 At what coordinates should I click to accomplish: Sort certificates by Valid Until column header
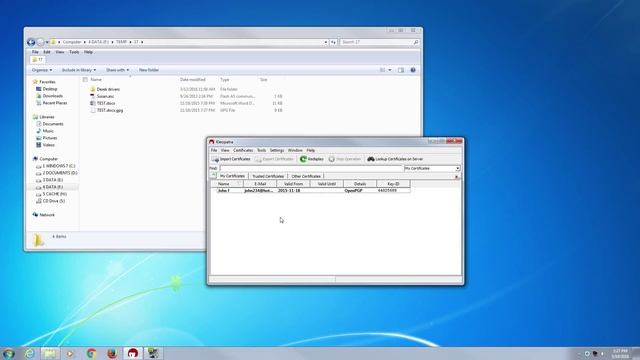(327, 184)
